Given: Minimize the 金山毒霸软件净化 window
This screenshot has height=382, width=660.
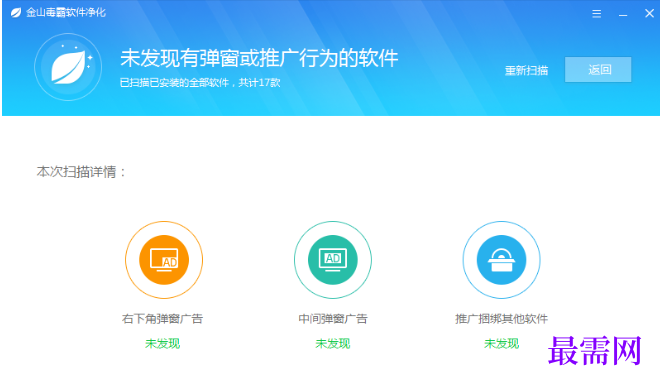Looking at the screenshot, I should pos(623,14).
